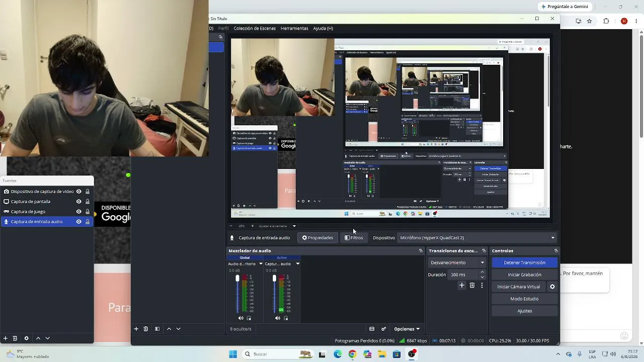Screen dimensions: 644x362
Task: Move scene up in the scenes toolbar
Action: (169, 329)
